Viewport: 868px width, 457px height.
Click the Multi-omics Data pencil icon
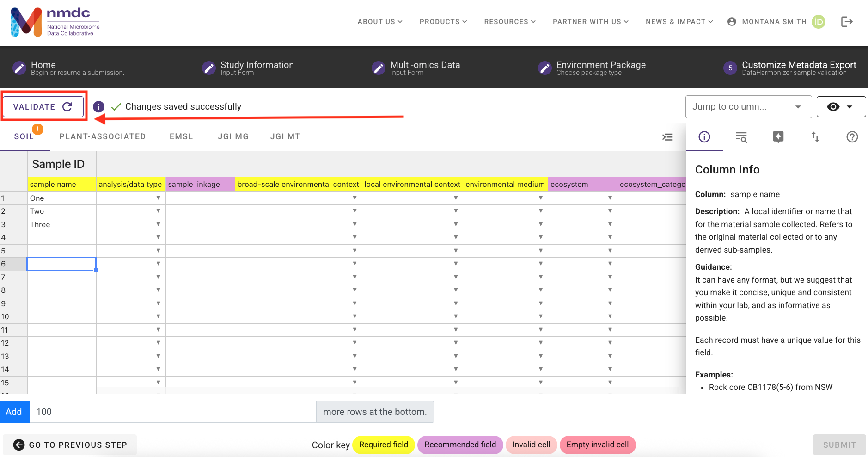tap(379, 68)
